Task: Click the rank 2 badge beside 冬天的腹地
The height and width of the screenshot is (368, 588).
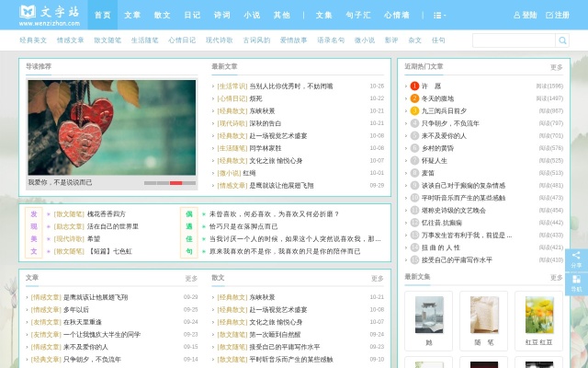Action: pyautogui.click(x=414, y=98)
